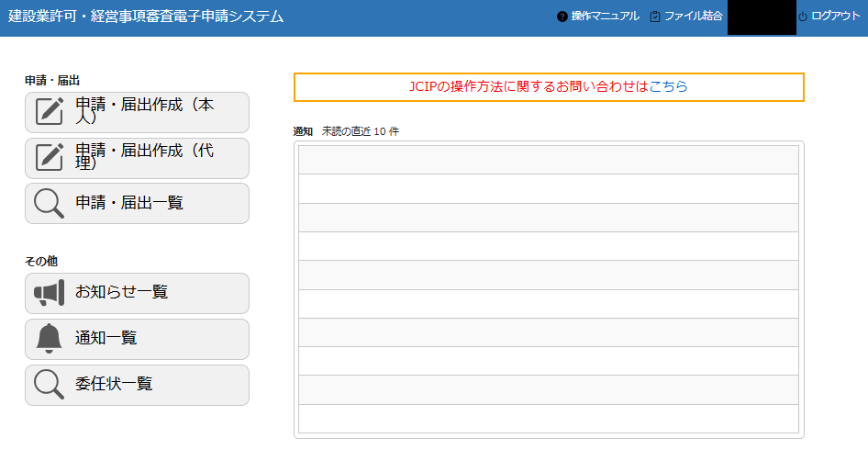Click the pencil icon for 申請・届出作成（代理）
This screenshot has width=868, height=472.
tap(50, 158)
